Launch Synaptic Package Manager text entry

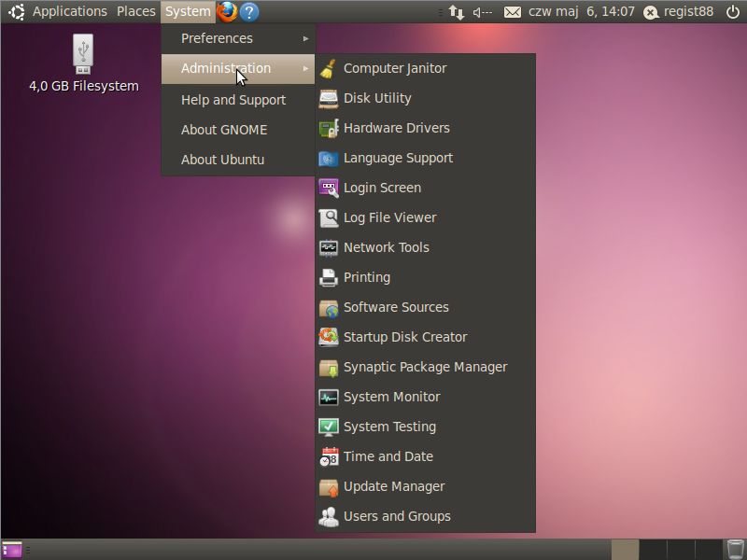[x=426, y=367]
